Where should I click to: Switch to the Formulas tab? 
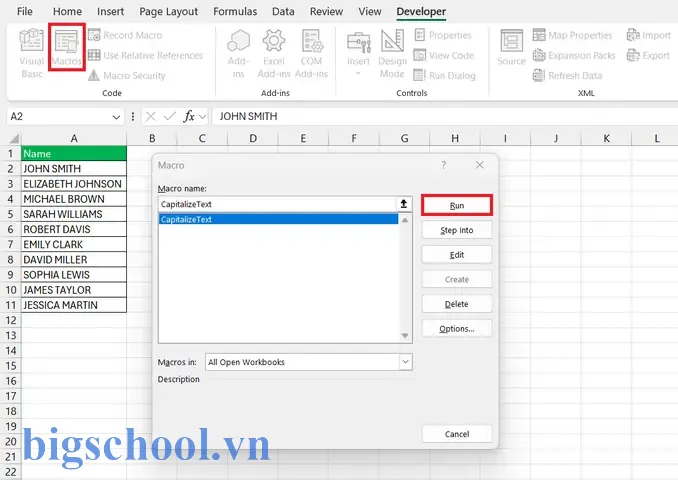235,12
